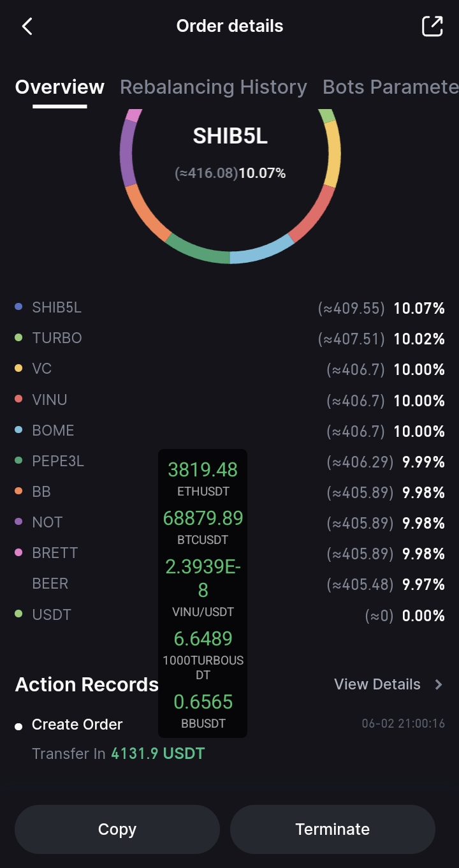Image resolution: width=459 pixels, height=868 pixels.
Task: Select the Overview tab
Action: pyautogui.click(x=60, y=87)
